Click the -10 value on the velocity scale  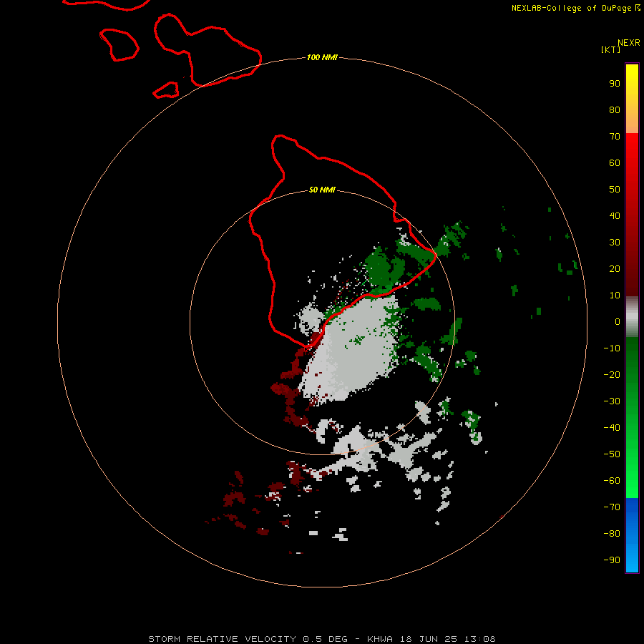(612, 348)
